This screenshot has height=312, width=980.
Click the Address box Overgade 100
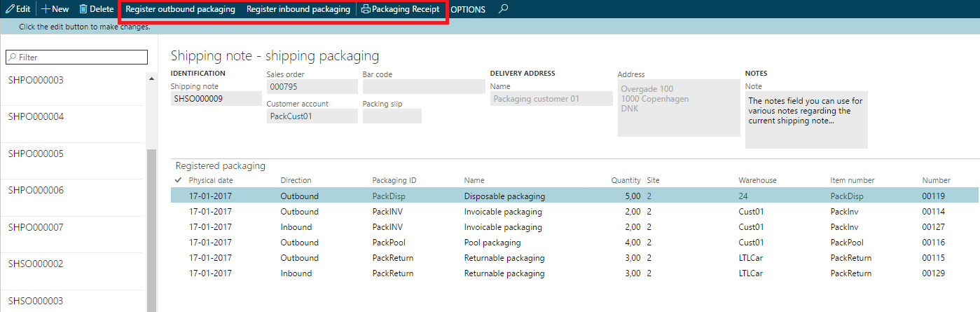tap(679, 108)
